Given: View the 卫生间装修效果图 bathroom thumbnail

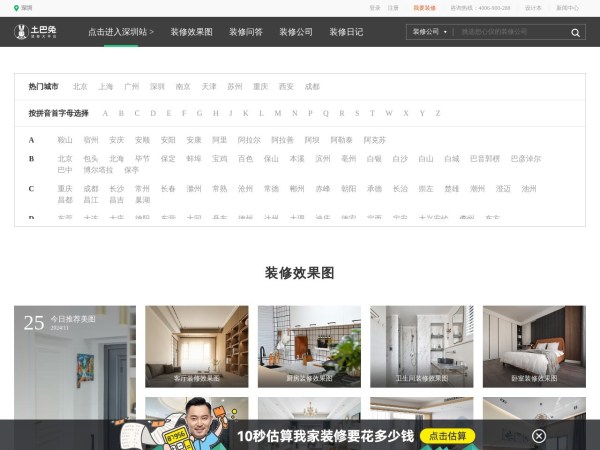Looking at the screenshot, I should (x=421, y=346).
